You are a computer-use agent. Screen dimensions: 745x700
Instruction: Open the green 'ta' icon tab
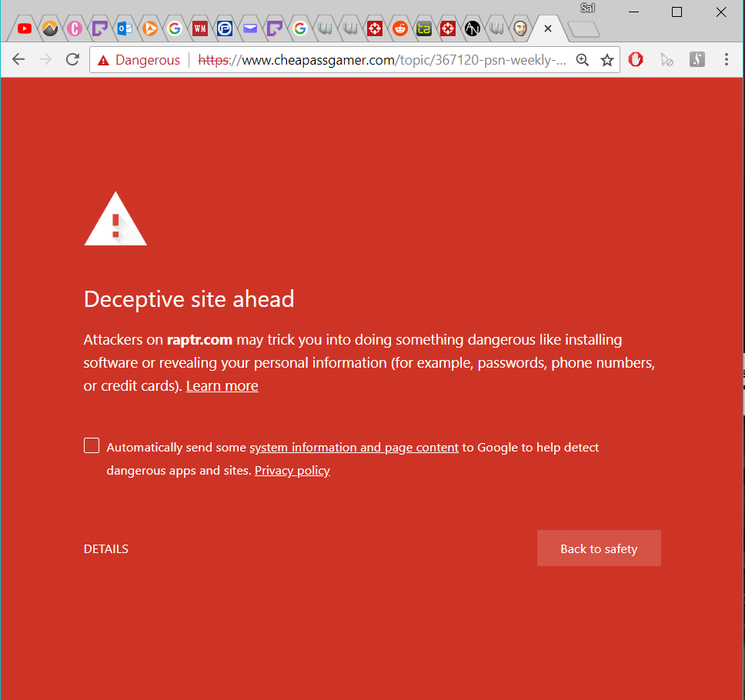click(424, 29)
